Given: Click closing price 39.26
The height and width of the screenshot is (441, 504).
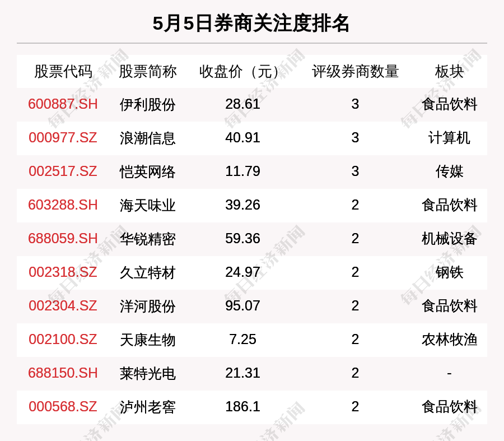Looking at the screenshot, I should point(242,205).
